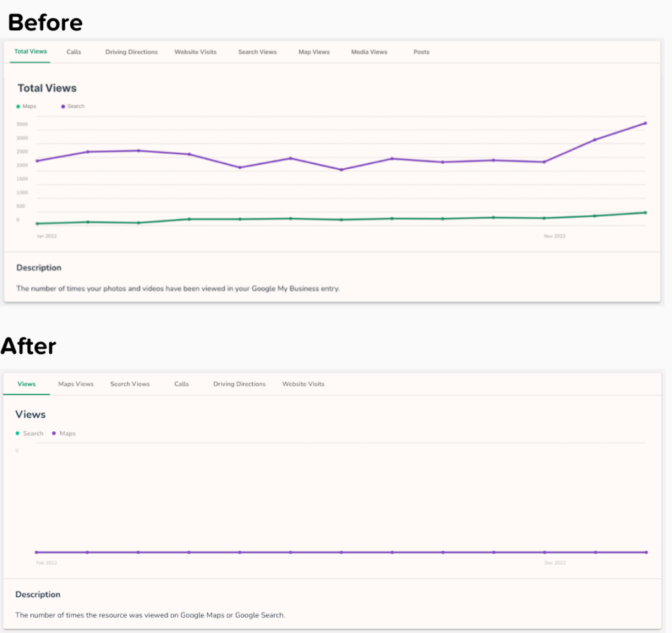The image size is (672, 633).
Task: Click the last green Maps data point in Before chart
Action: (x=646, y=213)
